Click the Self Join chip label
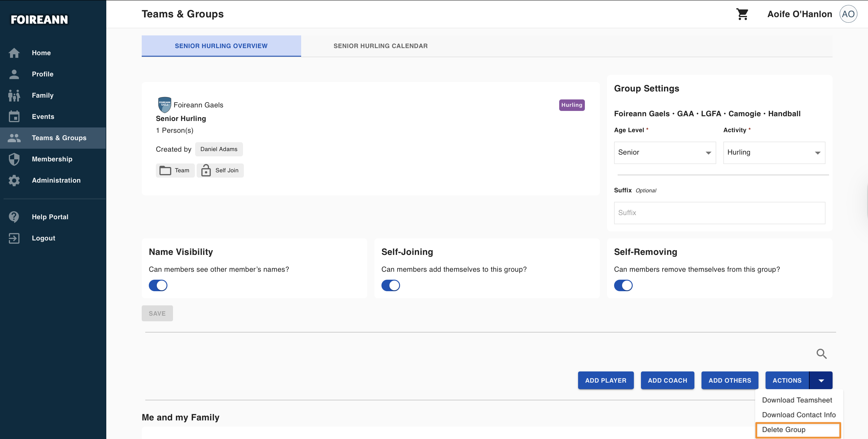The width and height of the screenshot is (868, 439). (x=227, y=170)
